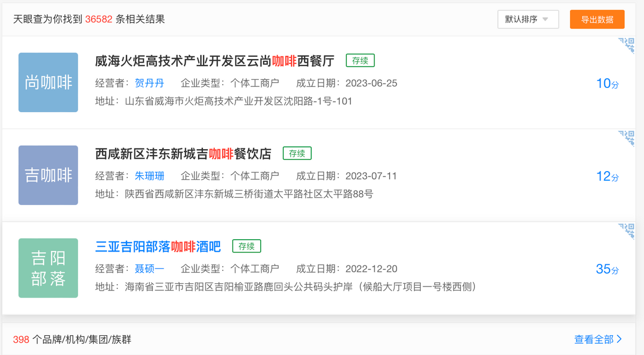The width and height of the screenshot is (644, 355).
Task: Expand 查看全部 brands list
Action: click(598, 339)
